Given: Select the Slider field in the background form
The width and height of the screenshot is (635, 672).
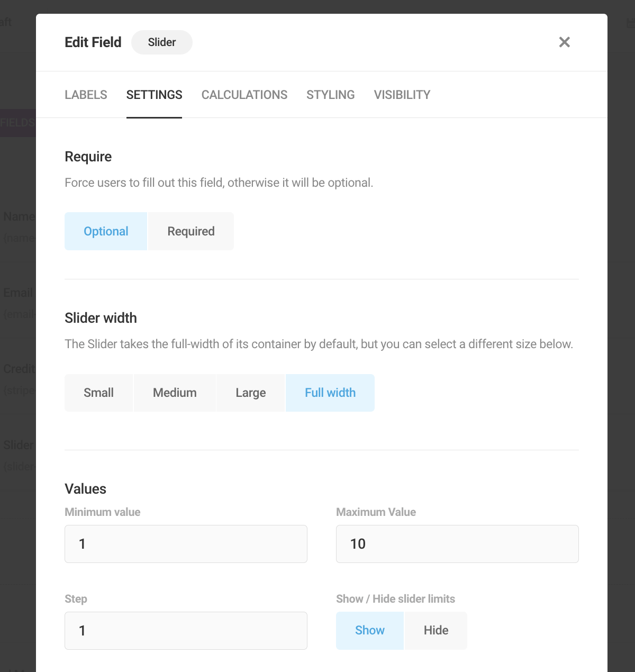Looking at the screenshot, I should point(18,445).
